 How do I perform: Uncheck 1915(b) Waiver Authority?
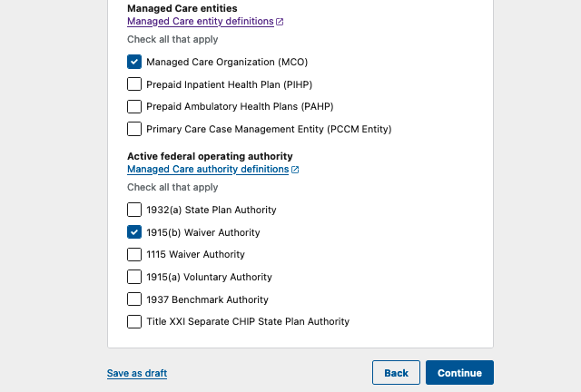tap(134, 232)
